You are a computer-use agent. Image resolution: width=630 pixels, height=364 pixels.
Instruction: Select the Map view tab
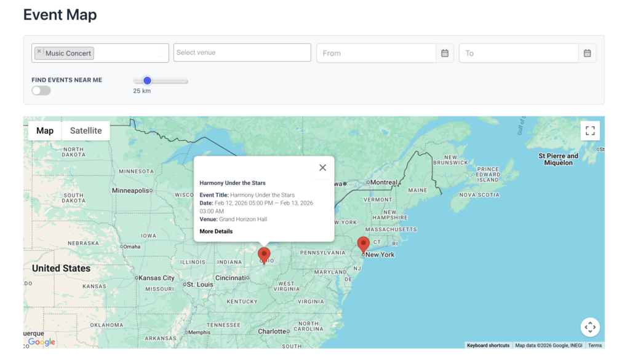coord(45,130)
